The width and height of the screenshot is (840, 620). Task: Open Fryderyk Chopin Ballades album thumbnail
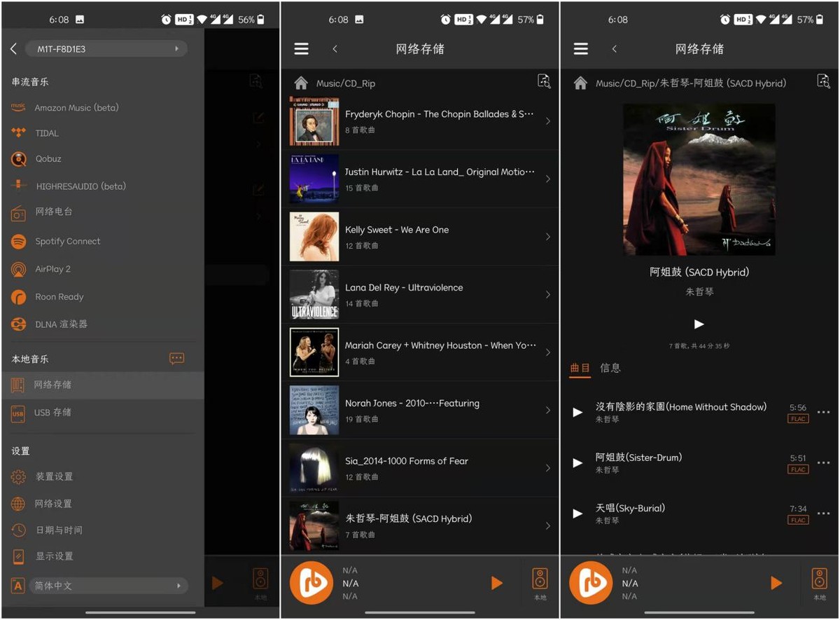pos(314,121)
